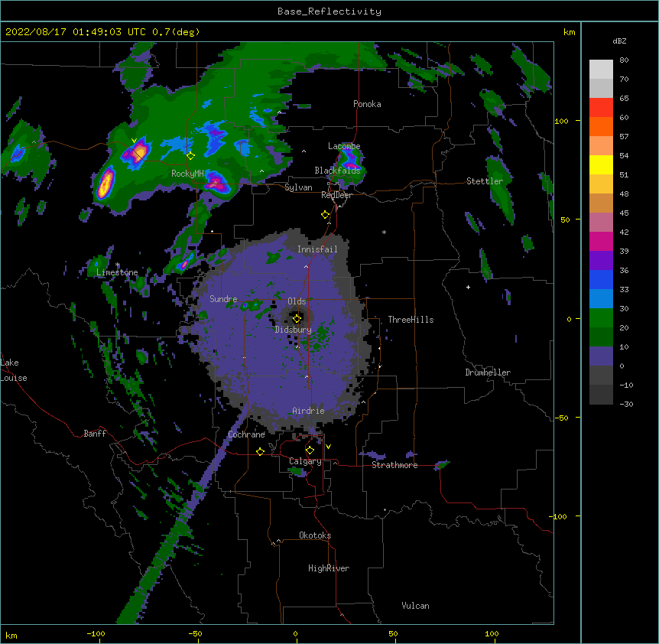Click the RockyMH label

pos(187,174)
